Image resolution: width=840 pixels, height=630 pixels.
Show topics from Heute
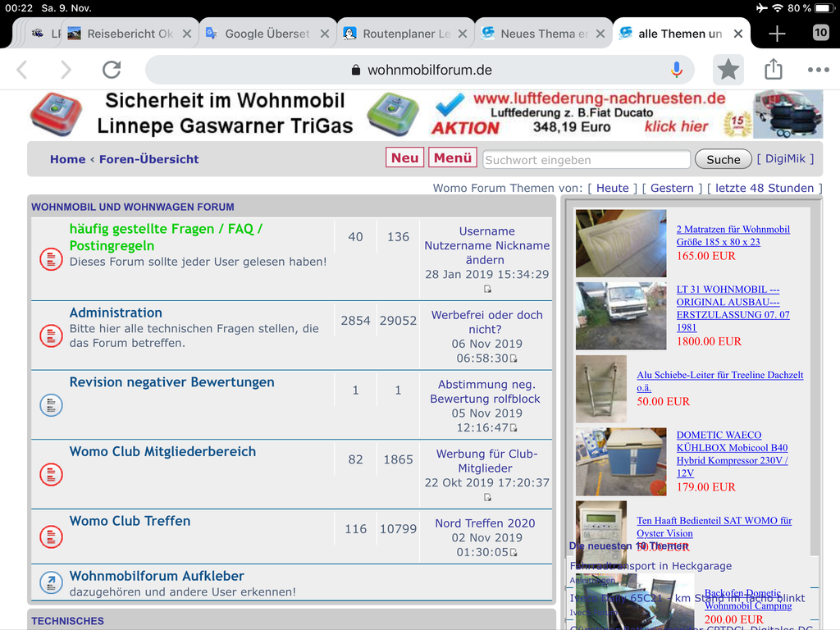click(x=612, y=188)
